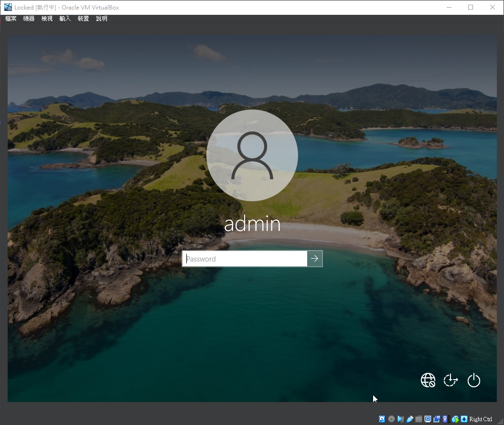The width and height of the screenshot is (504, 425).
Task: Click the blue monitor display status icon
Action: coord(428,419)
